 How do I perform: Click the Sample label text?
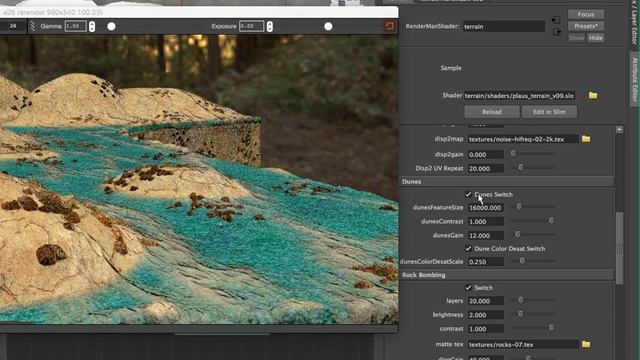pos(451,68)
